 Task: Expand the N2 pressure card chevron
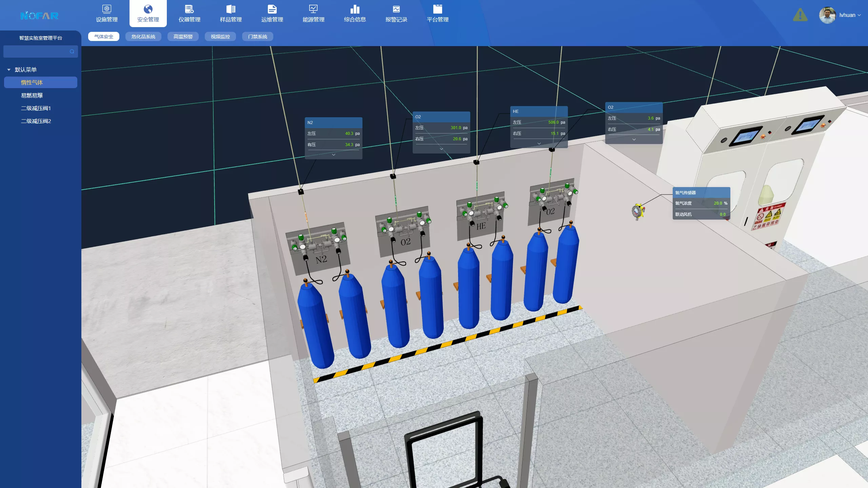(334, 155)
